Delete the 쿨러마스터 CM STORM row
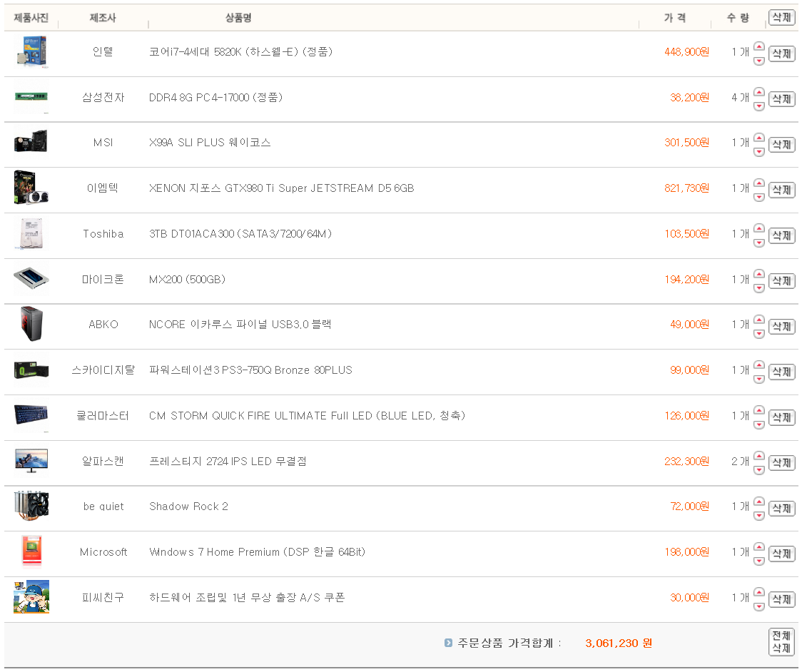Image resolution: width=802 pixels, height=672 pixels. [781, 417]
